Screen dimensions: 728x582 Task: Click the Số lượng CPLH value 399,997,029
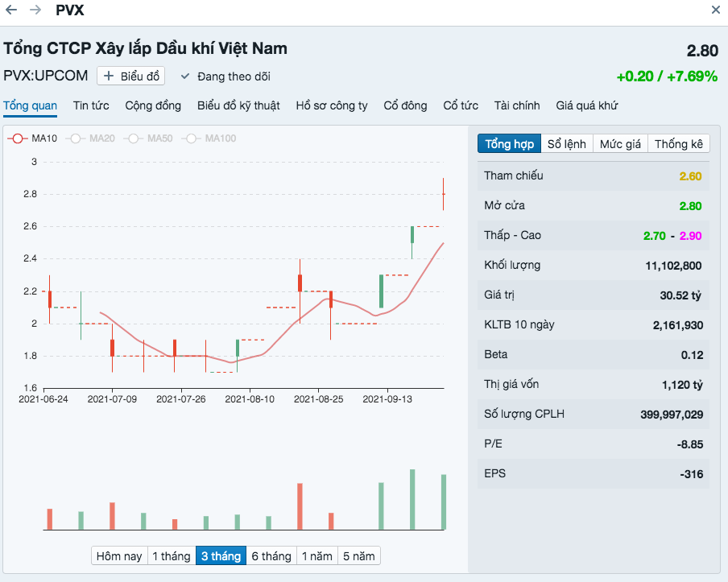click(x=672, y=415)
